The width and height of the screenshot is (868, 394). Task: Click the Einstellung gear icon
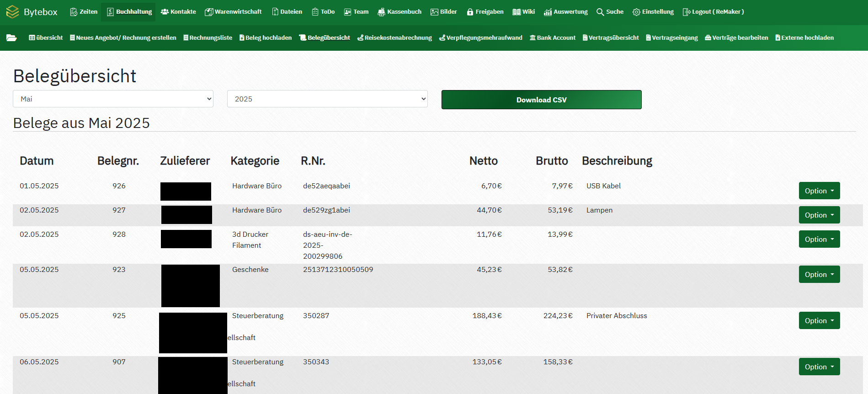coord(636,12)
